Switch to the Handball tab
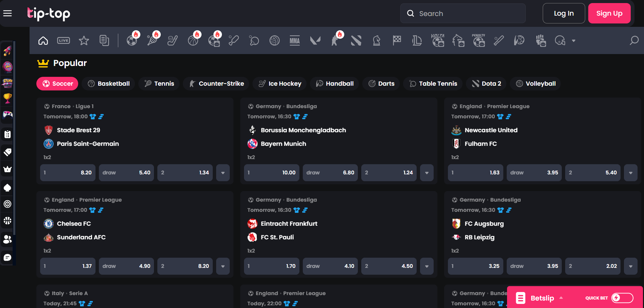Screen dimensions: 644x308 (x=334, y=84)
